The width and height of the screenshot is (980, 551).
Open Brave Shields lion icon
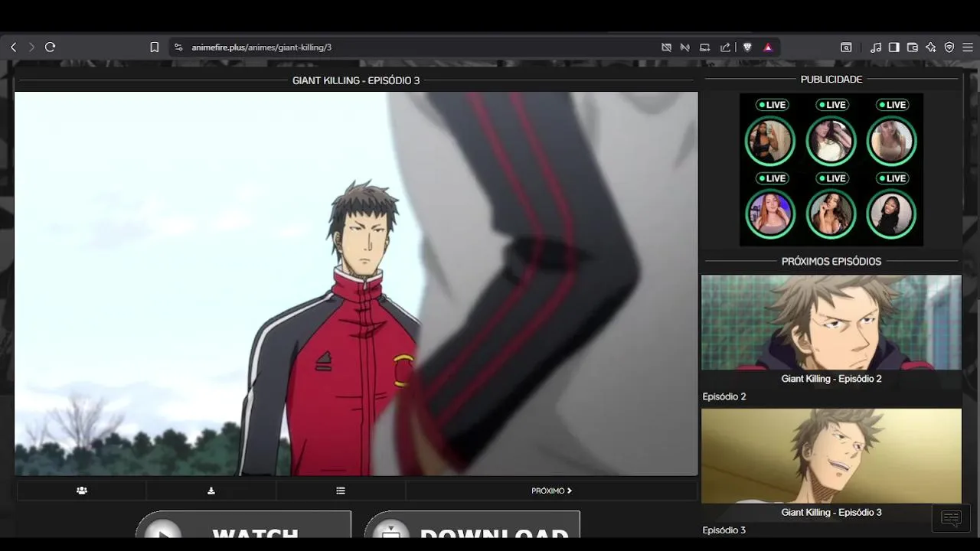point(747,47)
